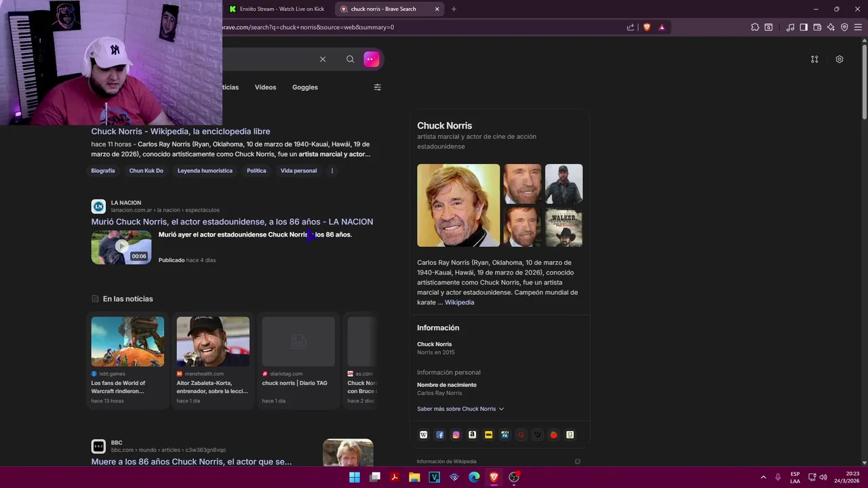868x488 pixels.
Task: Open the media playlist music note icon
Action: click(x=790, y=27)
